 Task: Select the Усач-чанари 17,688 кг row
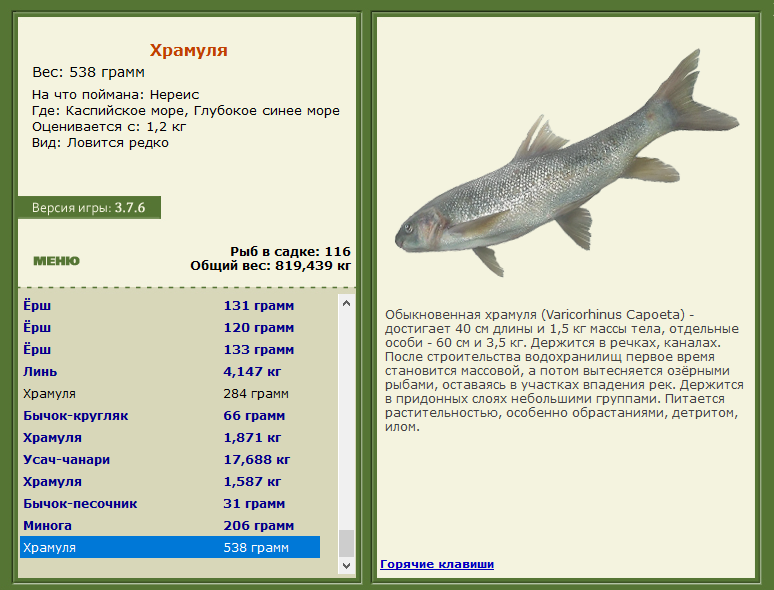coord(170,460)
